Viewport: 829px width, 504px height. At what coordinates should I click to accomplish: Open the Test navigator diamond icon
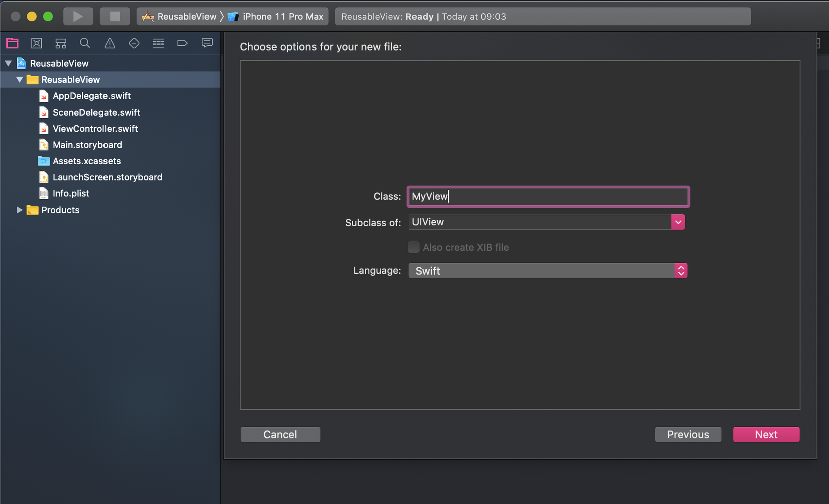point(134,43)
